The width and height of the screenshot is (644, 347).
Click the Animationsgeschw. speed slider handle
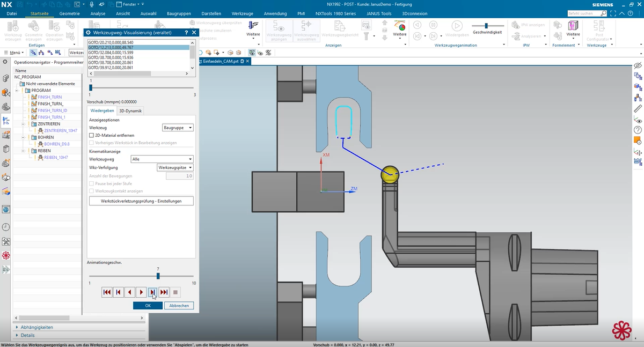tap(158, 276)
